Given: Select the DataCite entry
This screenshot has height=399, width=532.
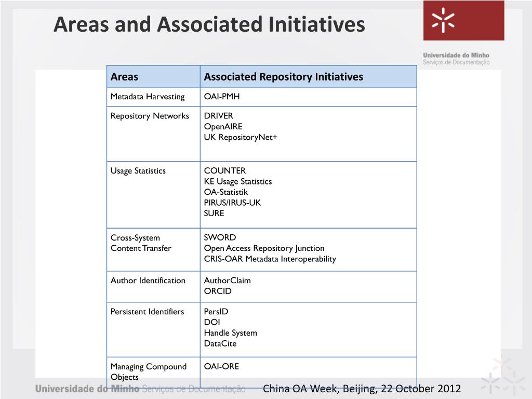Looking at the screenshot, I should tap(220, 344).
